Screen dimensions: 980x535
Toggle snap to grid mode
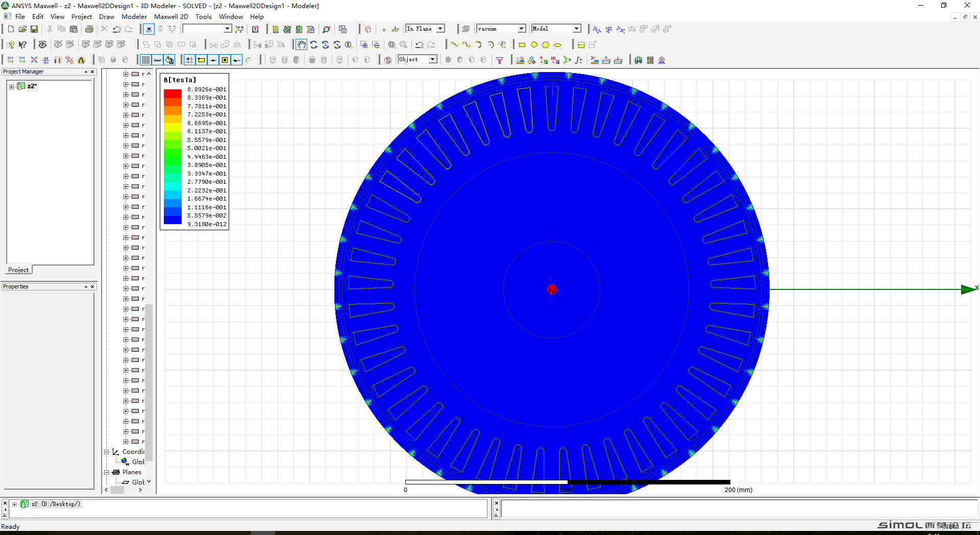[189, 60]
